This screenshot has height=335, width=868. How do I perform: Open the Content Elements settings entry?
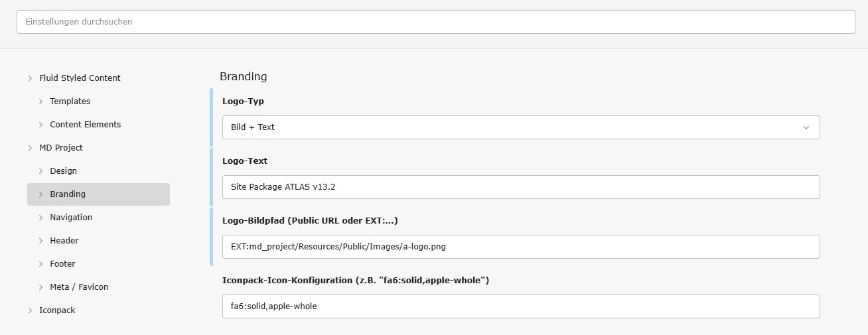pos(85,125)
